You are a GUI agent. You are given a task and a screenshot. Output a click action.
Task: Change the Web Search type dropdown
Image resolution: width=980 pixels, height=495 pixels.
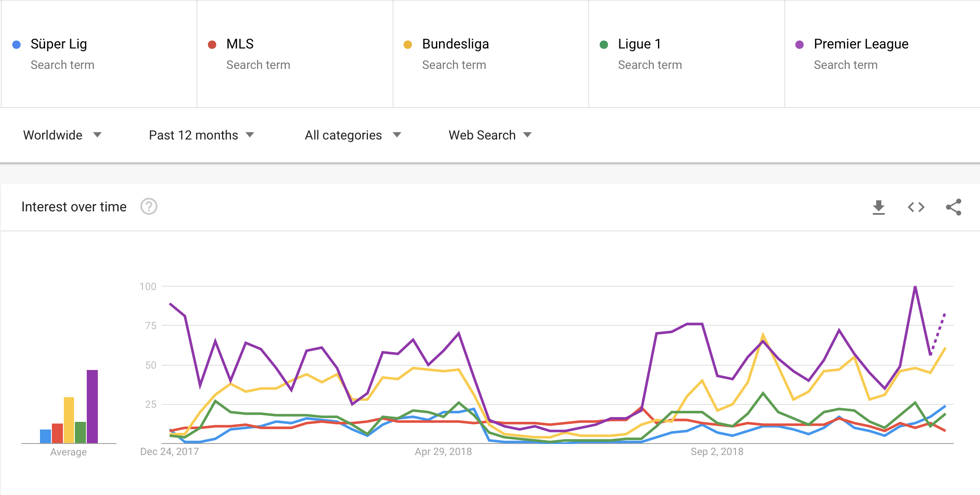tap(490, 135)
